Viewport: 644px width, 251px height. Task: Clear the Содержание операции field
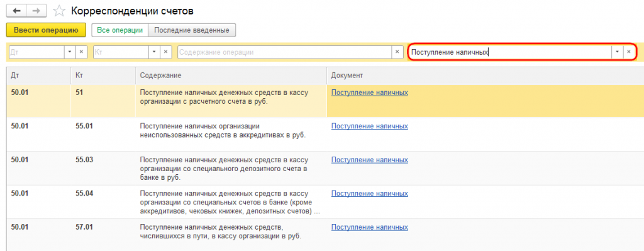397,52
